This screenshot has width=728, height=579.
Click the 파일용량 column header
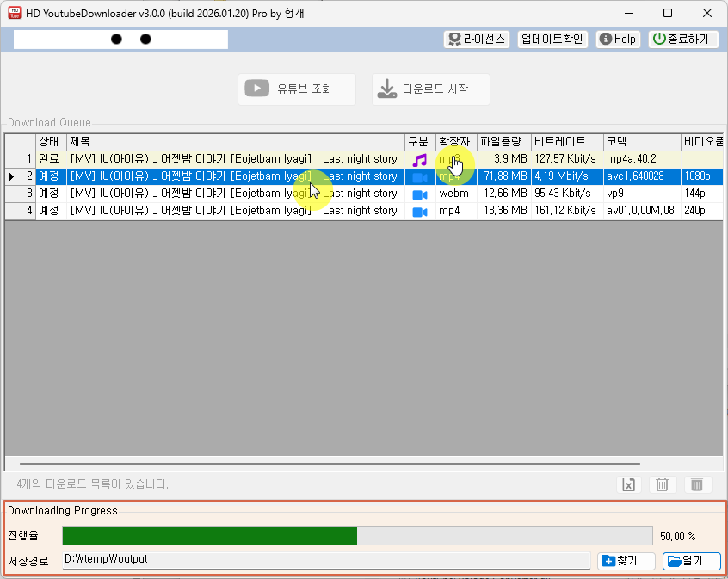(x=503, y=142)
